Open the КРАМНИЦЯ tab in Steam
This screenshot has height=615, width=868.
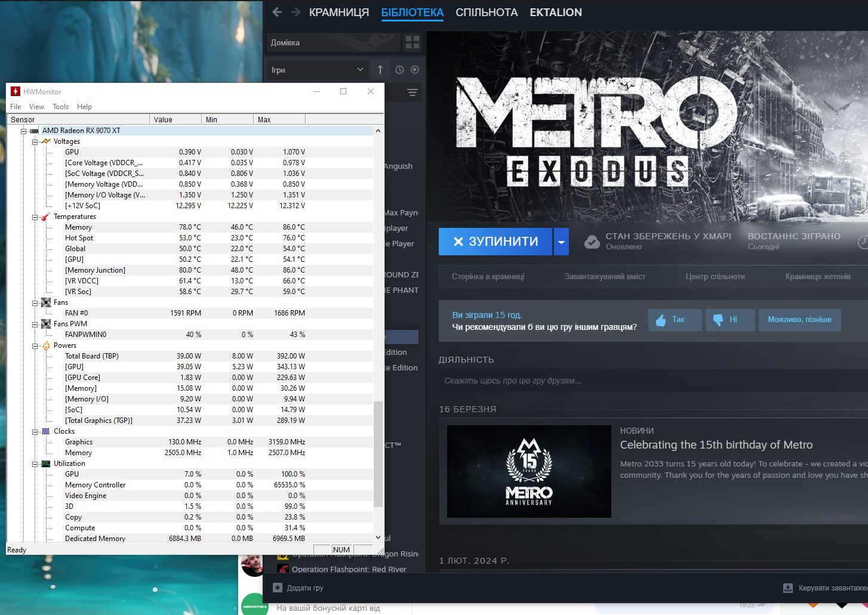[339, 13]
